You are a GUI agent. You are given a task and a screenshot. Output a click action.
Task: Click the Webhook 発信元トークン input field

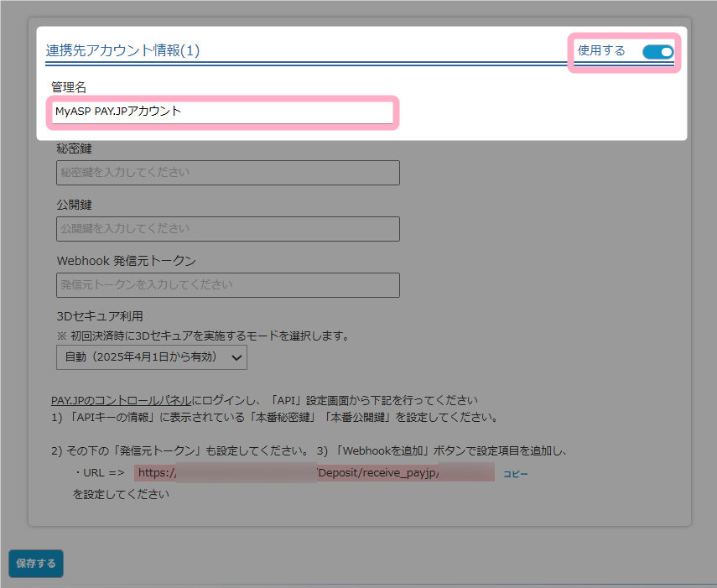[227, 285]
